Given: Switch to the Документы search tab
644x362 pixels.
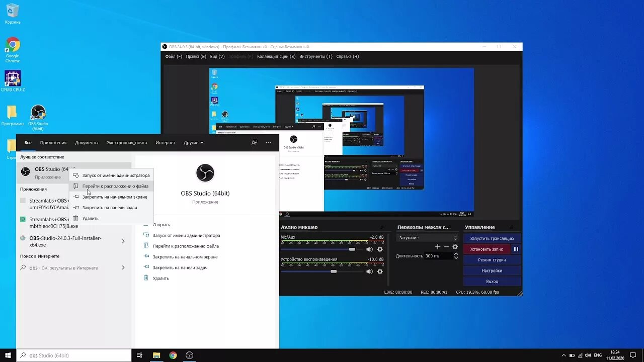Looking at the screenshot, I should [x=87, y=143].
